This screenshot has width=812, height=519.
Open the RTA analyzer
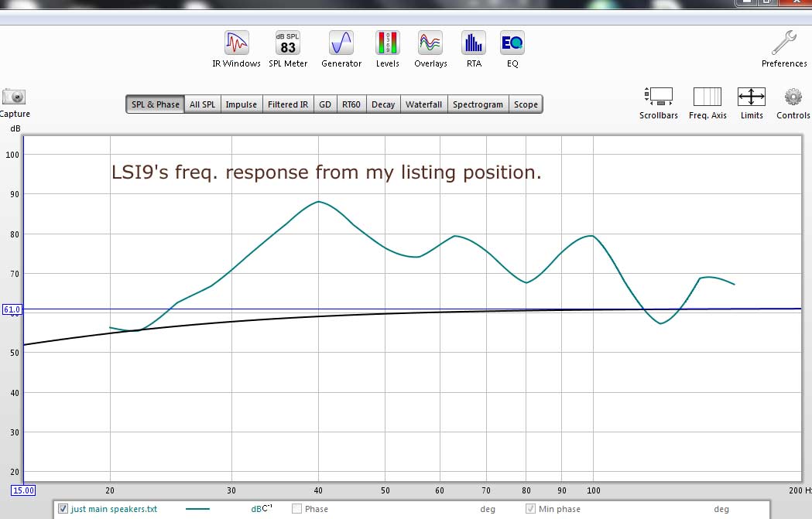(474, 50)
